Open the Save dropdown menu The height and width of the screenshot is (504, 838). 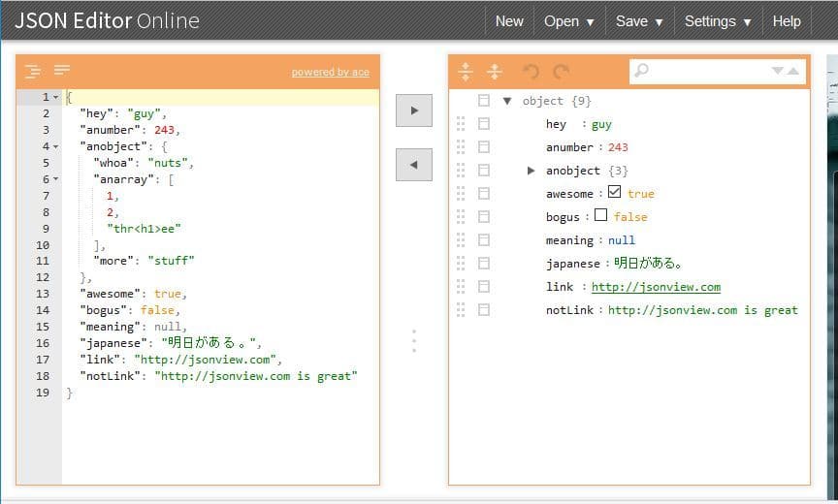tap(639, 21)
